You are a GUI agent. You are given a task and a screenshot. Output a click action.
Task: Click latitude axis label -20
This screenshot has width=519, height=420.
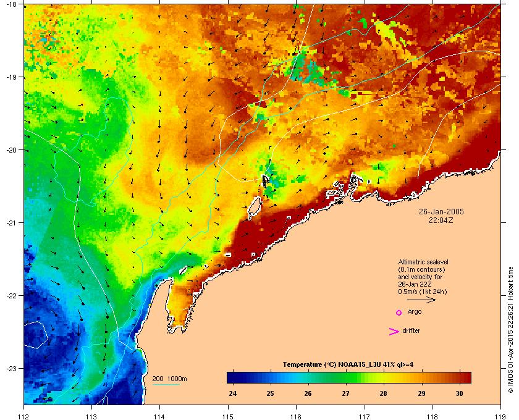pos(11,150)
